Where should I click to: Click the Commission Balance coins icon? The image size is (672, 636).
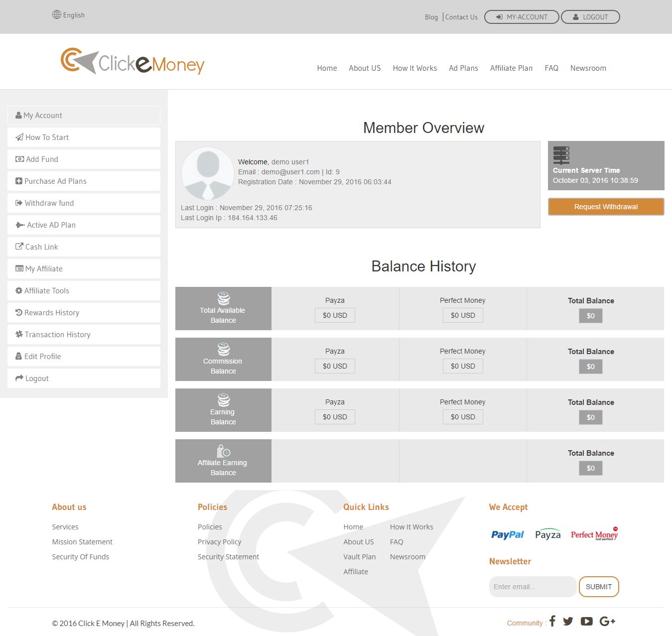(x=224, y=349)
